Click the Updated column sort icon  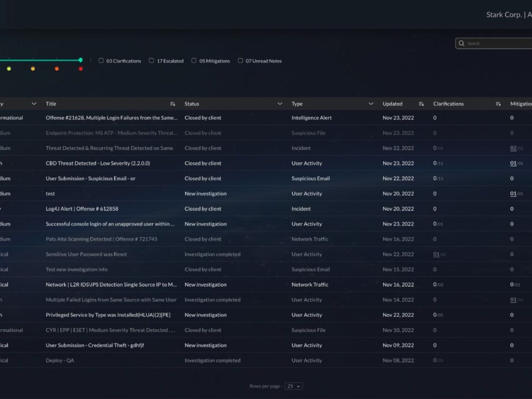click(x=421, y=104)
